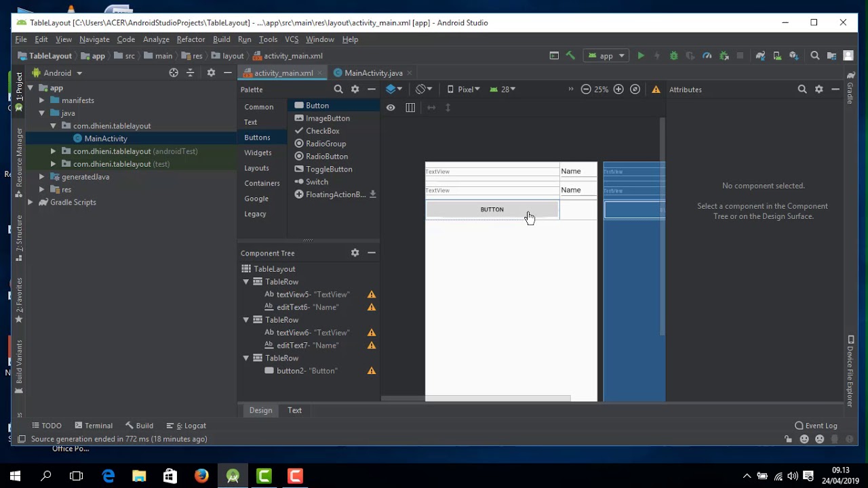Open Palette settings gear icon
The width and height of the screenshot is (868, 488).
(355, 89)
